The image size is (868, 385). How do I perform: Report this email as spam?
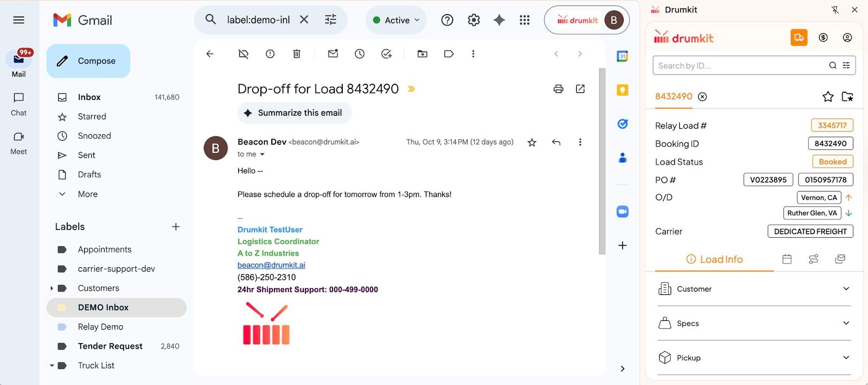(270, 54)
